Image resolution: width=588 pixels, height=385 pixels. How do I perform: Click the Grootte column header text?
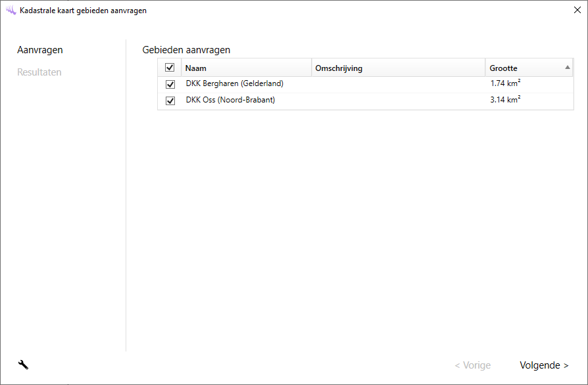[503, 68]
